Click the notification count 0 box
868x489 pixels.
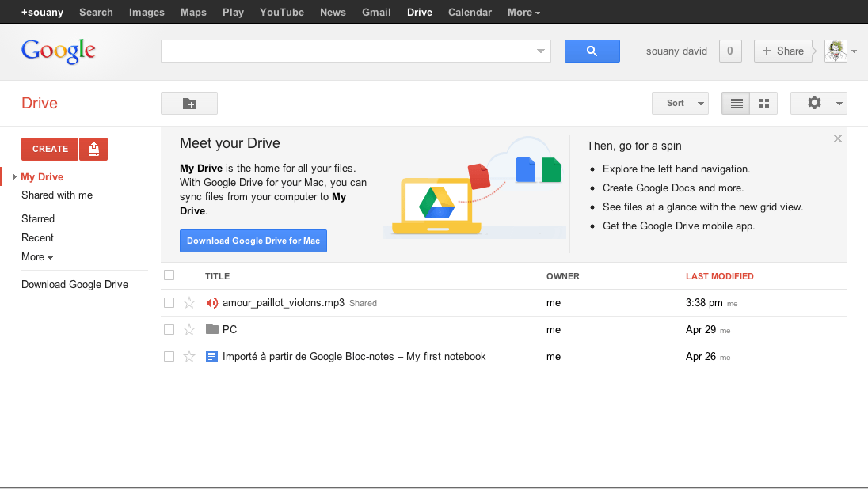tap(730, 51)
